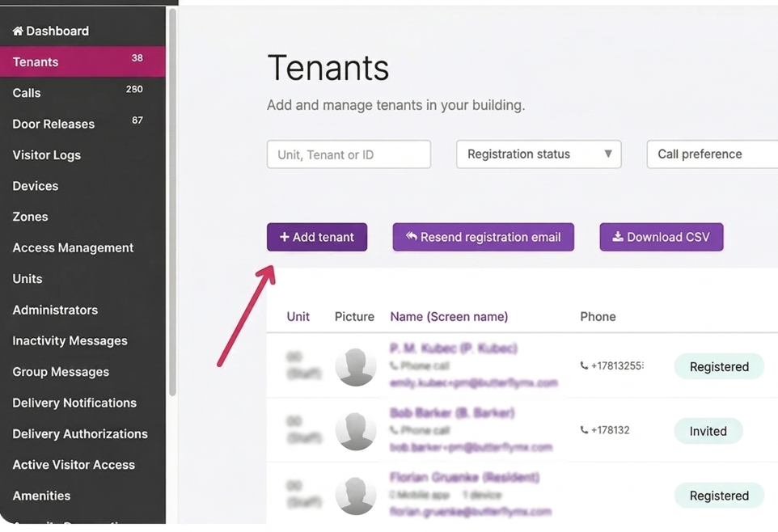The height and width of the screenshot is (532, 778).
Task: Open the Call preference dropdown
Action: (x=712, y=154)
